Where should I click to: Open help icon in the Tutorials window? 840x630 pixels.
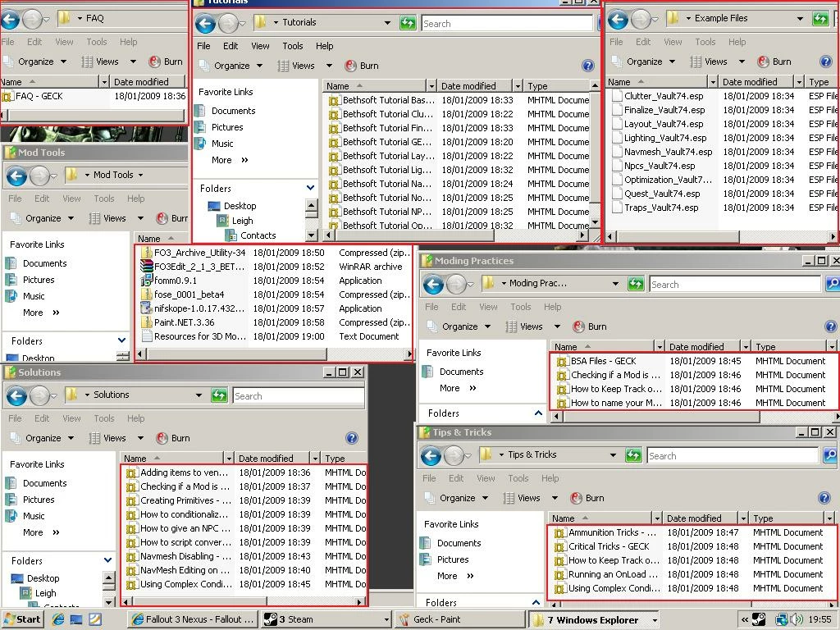point(587,66)
